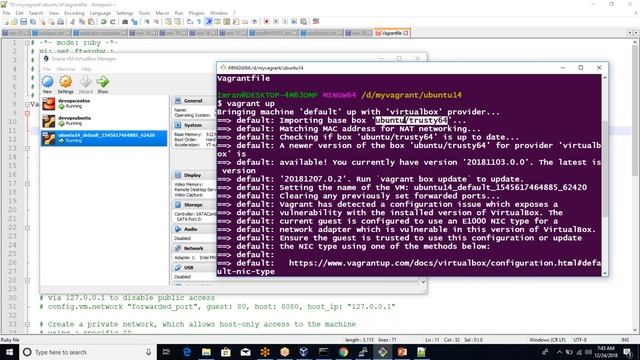Collapse the Network section in VirtualBox details
The height and width of the screenshot is (360, 640).
click(193, 248)
